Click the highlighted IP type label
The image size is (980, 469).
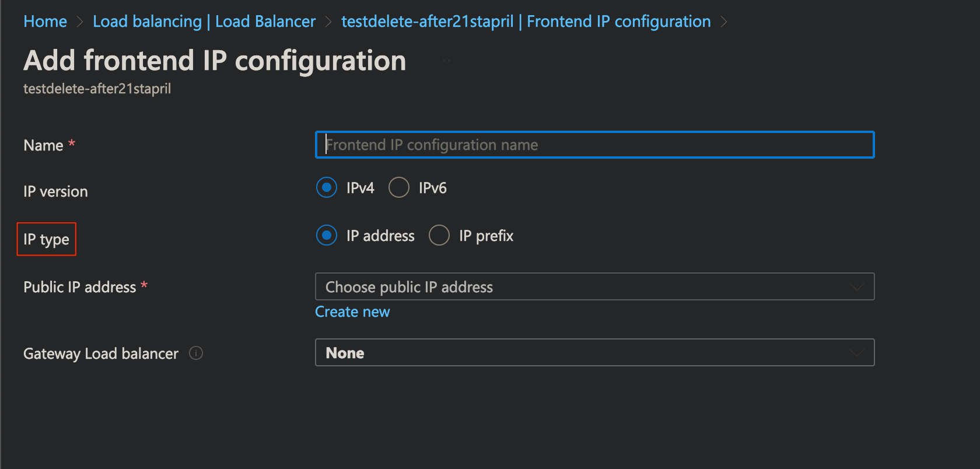pos(47,239)
